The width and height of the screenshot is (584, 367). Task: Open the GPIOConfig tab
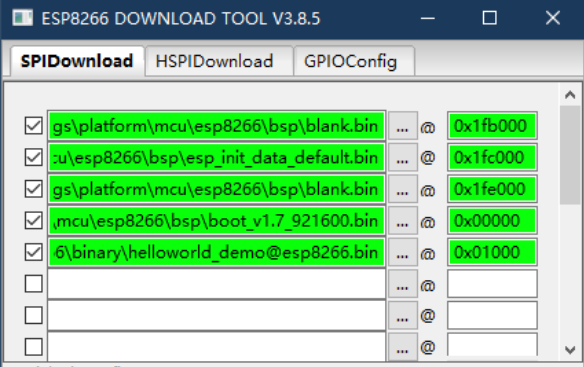(x=354, y=61)
